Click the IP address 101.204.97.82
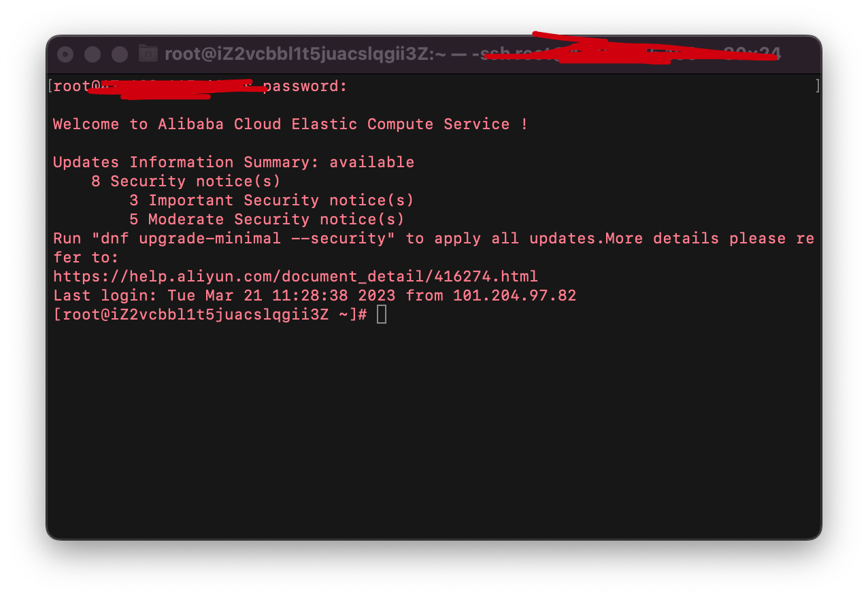 pyautogui.click(x=514, y=296)
